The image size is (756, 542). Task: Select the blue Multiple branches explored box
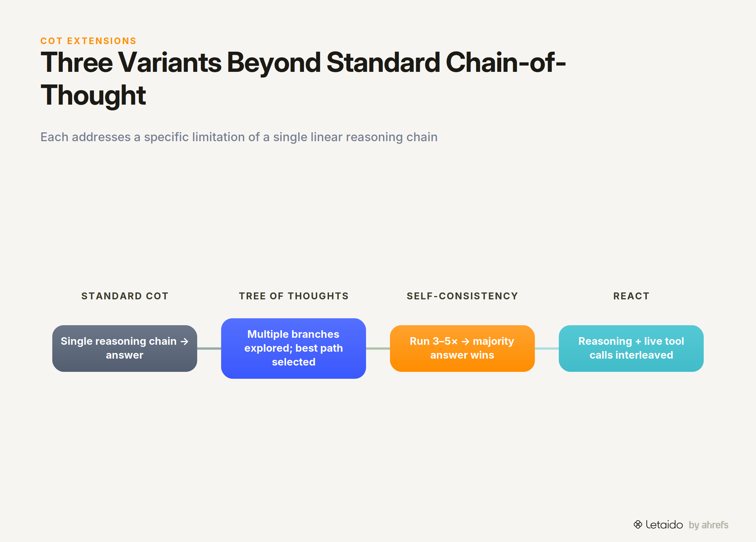[x=293, y=348]
